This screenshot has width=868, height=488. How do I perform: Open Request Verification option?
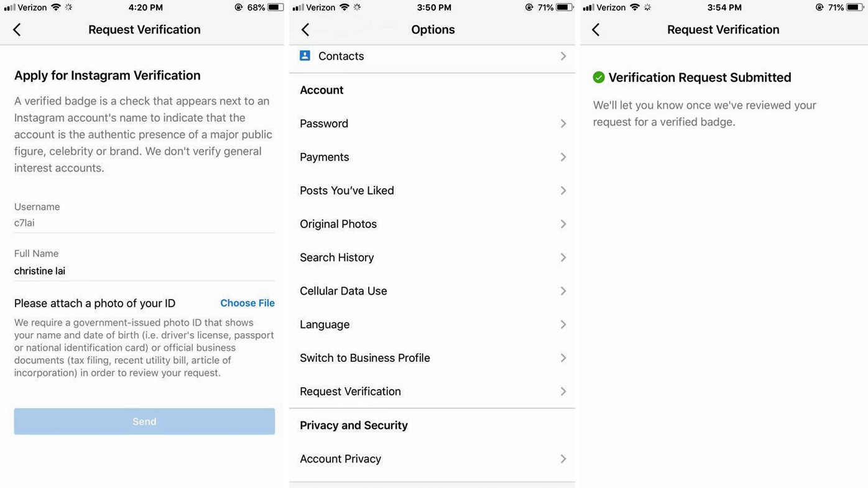[x=432, y=392]
